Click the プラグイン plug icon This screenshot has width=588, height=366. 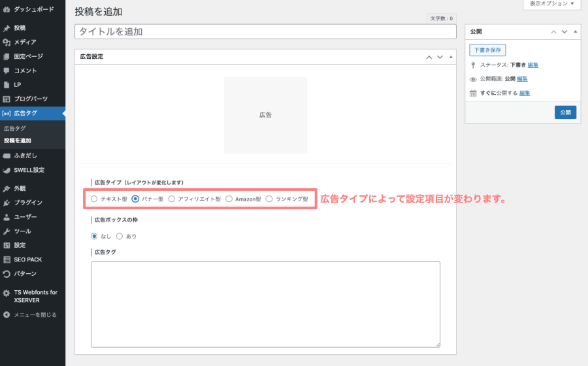pos(7,203)
